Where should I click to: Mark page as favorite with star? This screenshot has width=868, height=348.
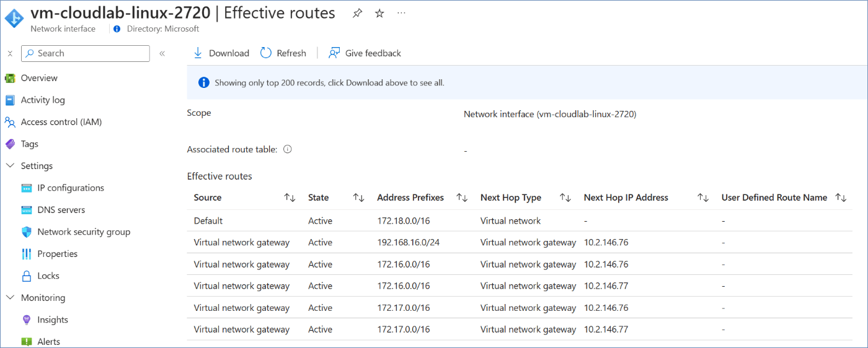click(379, 14)
